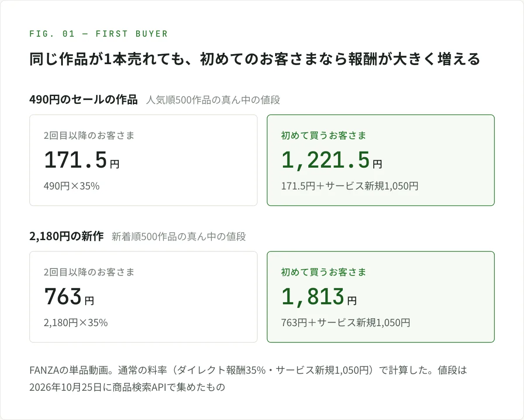
Task: Click 初めて買うお客さま in the 1,221.5円 card
Action: click(x=324, y=135)
